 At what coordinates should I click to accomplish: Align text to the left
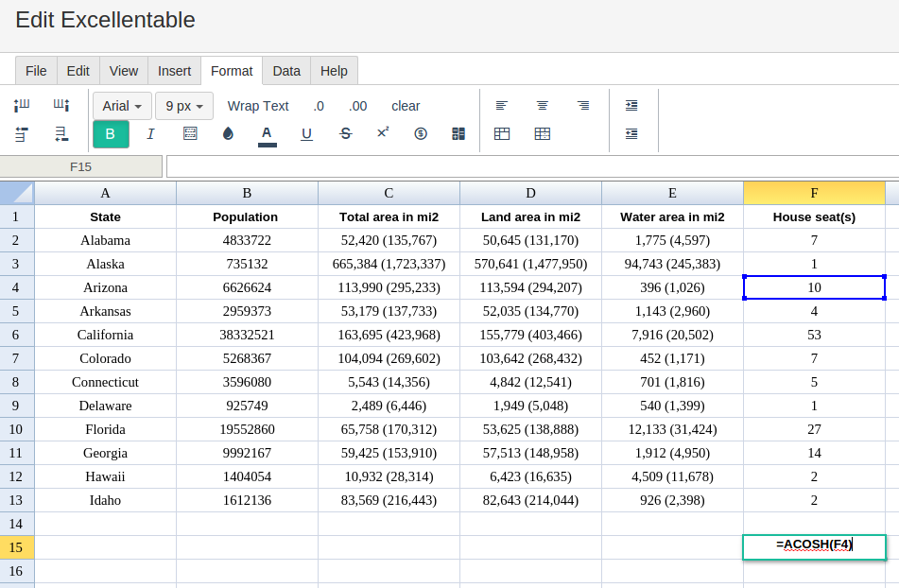502,106
